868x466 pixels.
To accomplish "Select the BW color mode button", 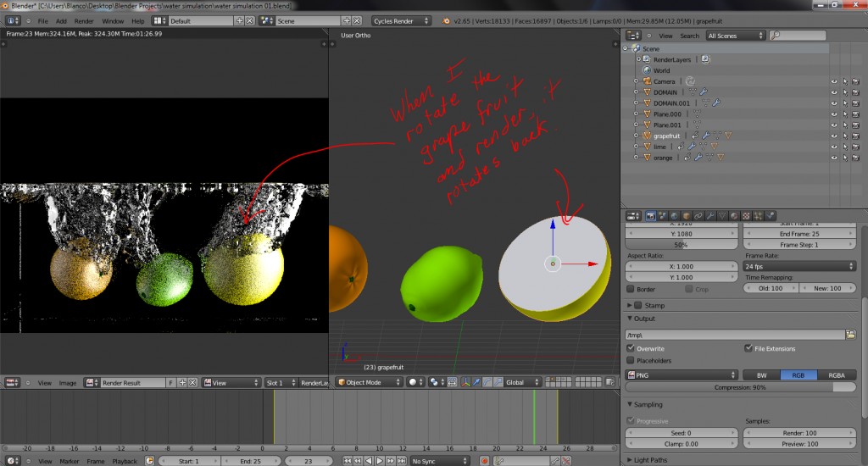I will [761, 374].
